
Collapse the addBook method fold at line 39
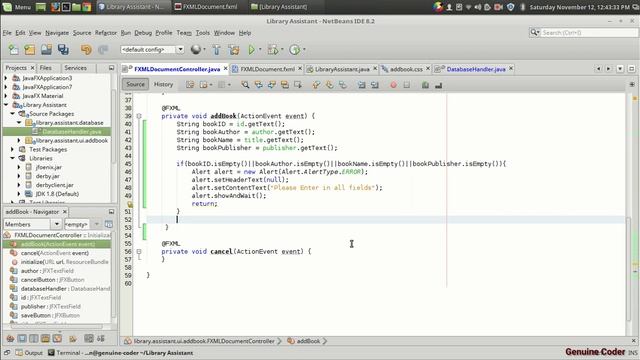tap(139, 116)
